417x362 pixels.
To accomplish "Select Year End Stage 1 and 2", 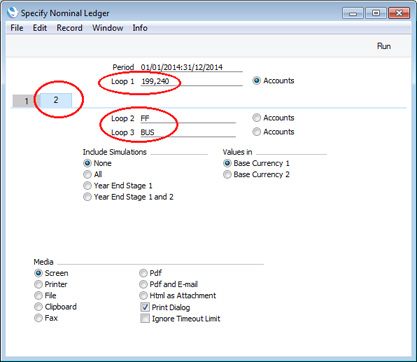I will 87,197.
